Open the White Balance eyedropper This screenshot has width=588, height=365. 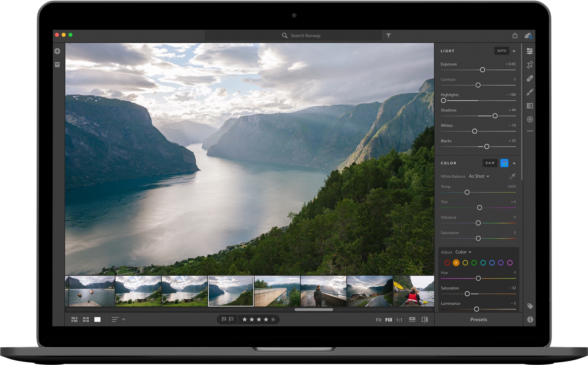(512, 176)
